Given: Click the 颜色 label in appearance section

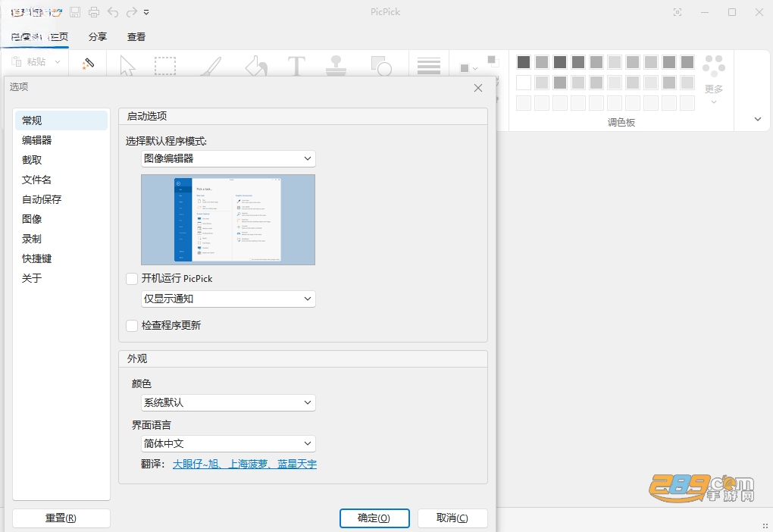Looking at the screenshot, I should point(142,383).
